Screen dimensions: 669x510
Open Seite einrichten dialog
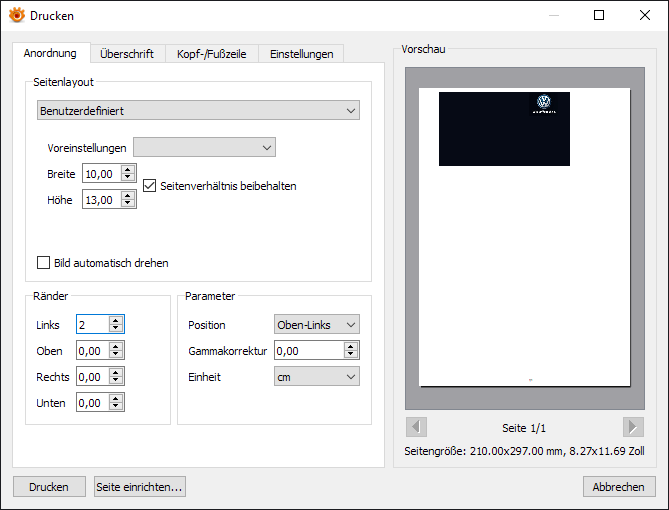click(x=140, y=487)
